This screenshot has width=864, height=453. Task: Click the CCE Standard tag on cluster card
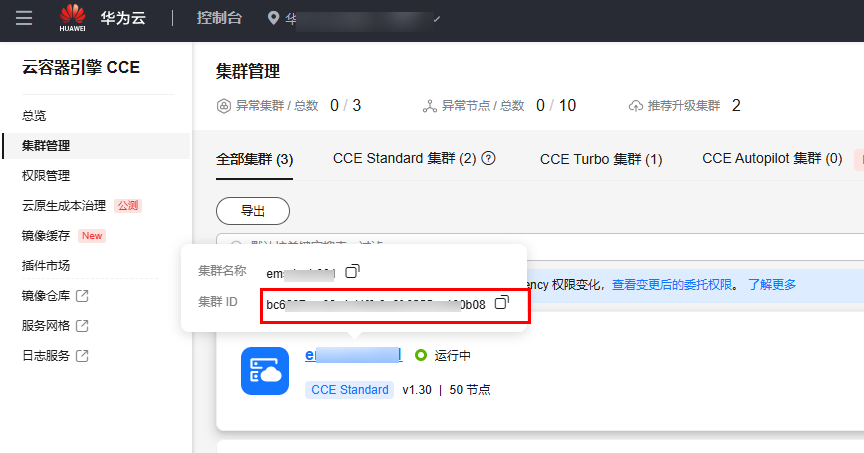click(x=349, y=390)
